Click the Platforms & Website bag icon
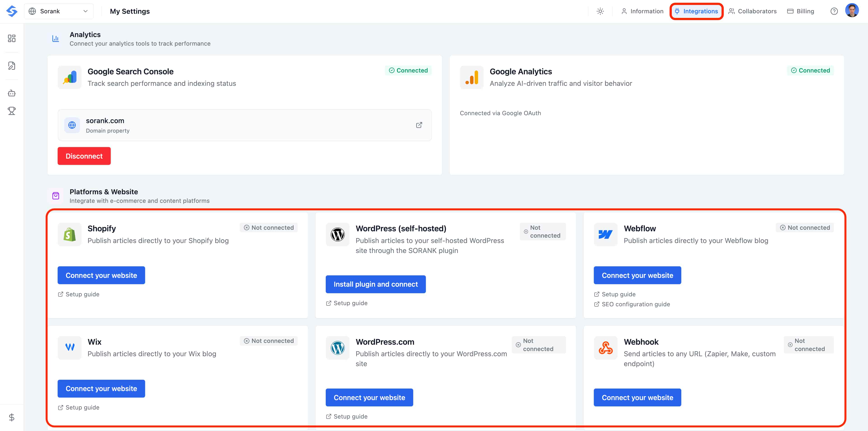The width and height of the screenshot is (868, 431). pos(56,196)
